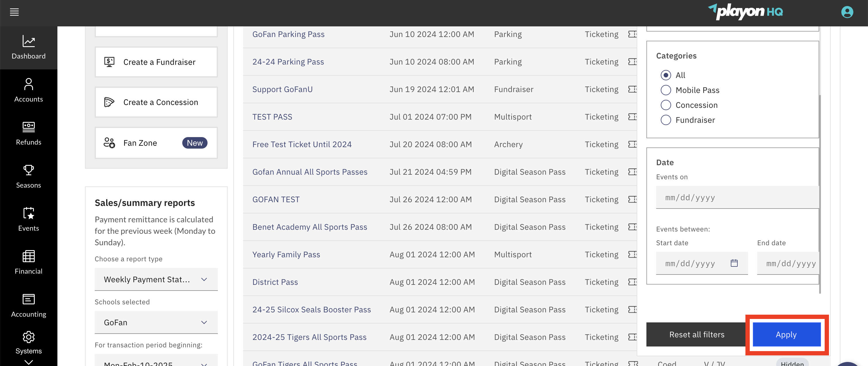Open 24-25 Silcox Seals Booster Pass link
The height and width of the screenshot is (366, 868).
pos(312,310)
